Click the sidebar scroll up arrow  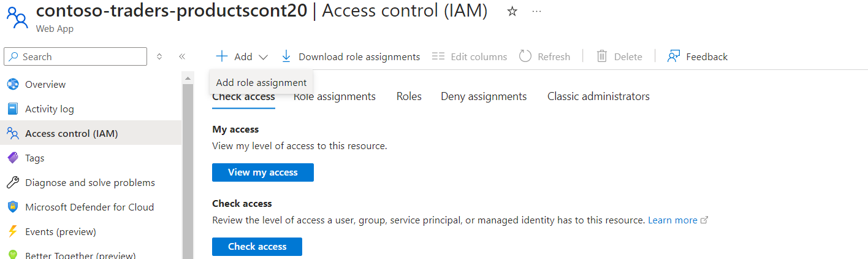188,78
